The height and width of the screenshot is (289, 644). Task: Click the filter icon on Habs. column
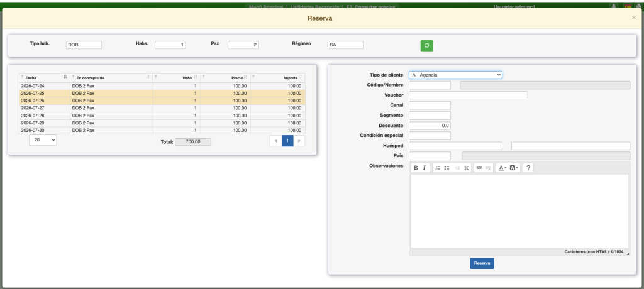click(x=156, y=77)
